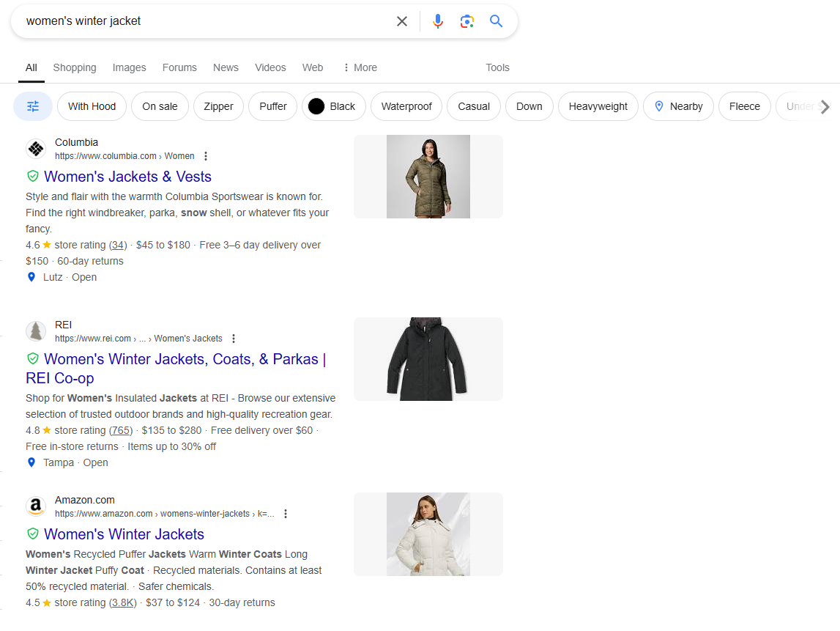The height and width of the screenshot is (631, 840).
Task: Click 'Items up to 30% off' text
Action: tap(171, 446)
